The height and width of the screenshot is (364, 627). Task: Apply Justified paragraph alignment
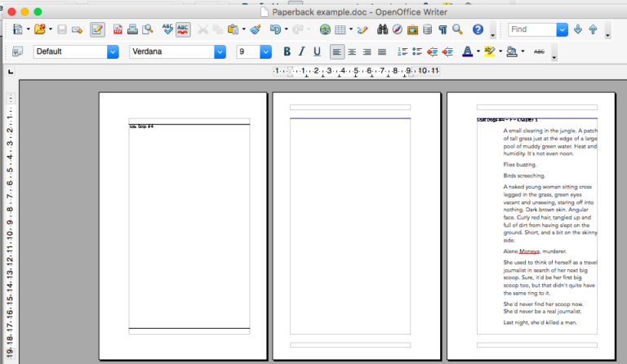[382, 52]
